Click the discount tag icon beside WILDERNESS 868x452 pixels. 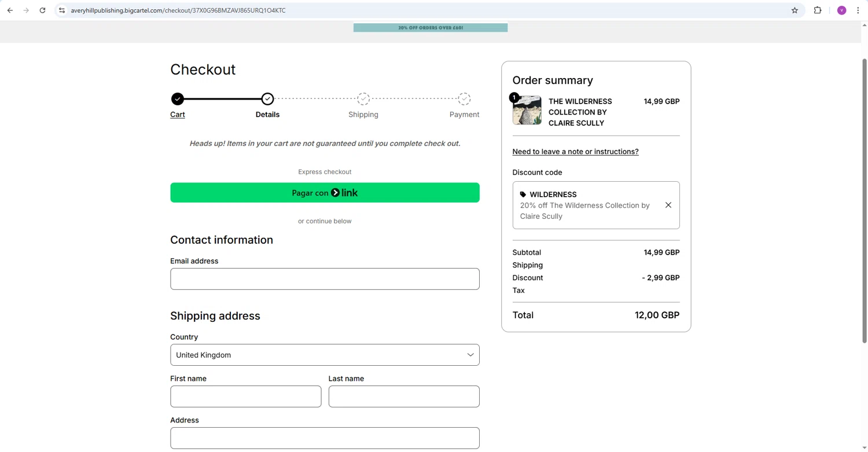(x=523, y=194)
